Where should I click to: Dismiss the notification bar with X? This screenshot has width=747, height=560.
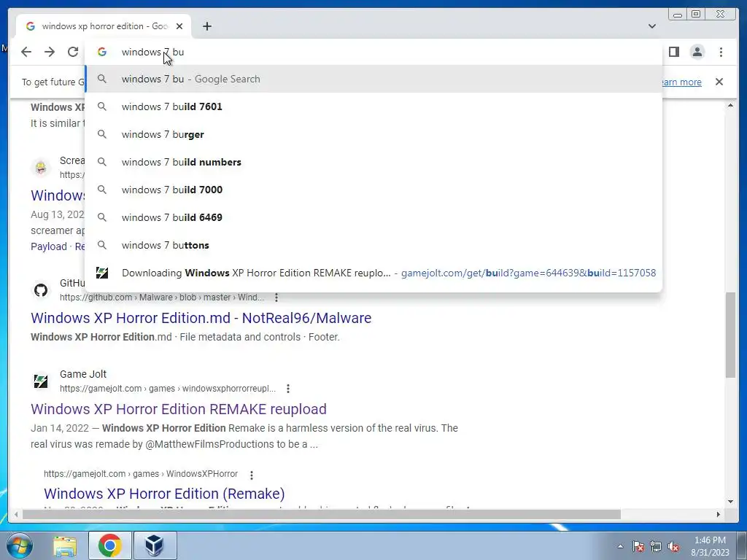(719, 82)
